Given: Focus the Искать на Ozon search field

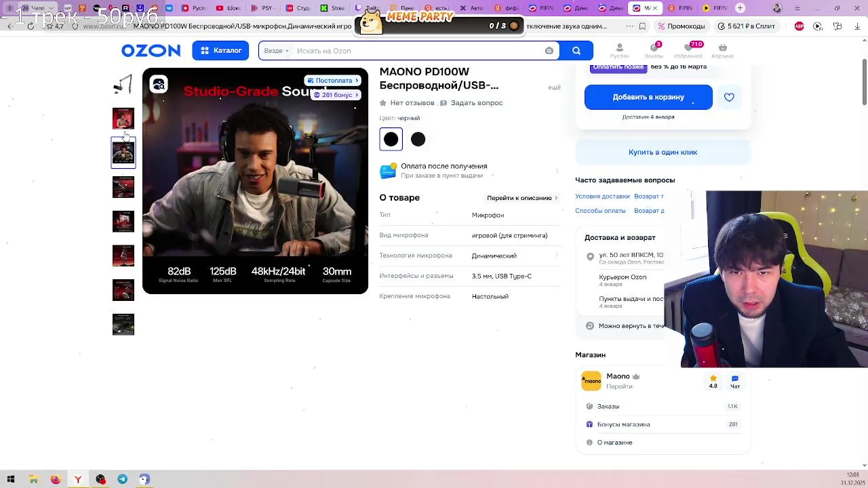Looking at the screenshot, I should 417,51.
